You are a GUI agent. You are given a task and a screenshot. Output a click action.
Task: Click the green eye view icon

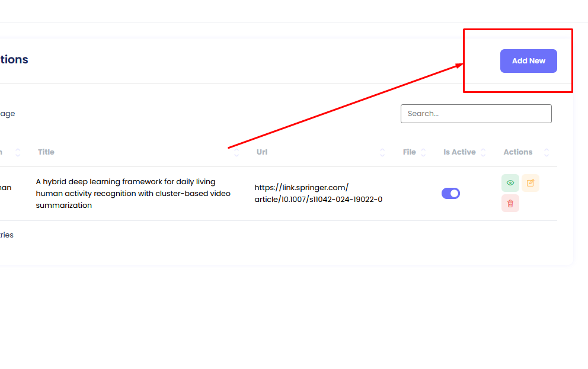pyautogui.click(x=510, y=183)
